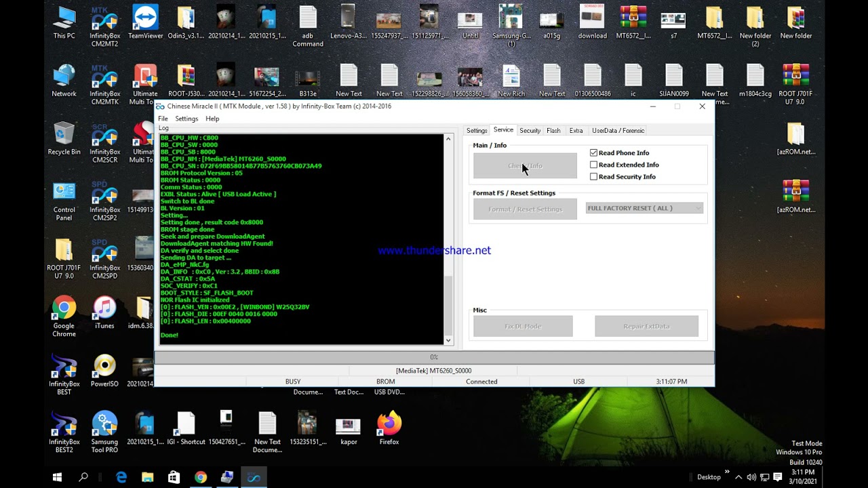The width and height of the screenshot is (868, 488).
Task: Click the Chinese Miracle II taskbar button
Action: pos(253,477)
